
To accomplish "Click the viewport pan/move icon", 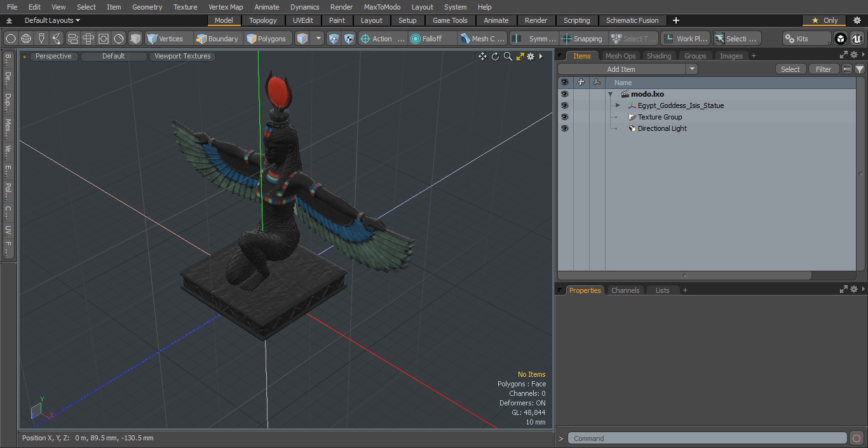I will pos(483,57).
